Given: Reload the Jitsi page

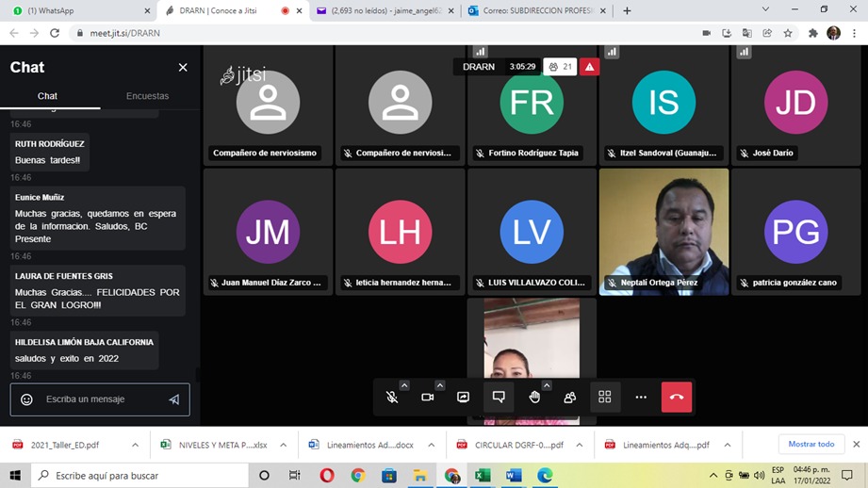Looking at the screenshot, I should coord(55,33).
